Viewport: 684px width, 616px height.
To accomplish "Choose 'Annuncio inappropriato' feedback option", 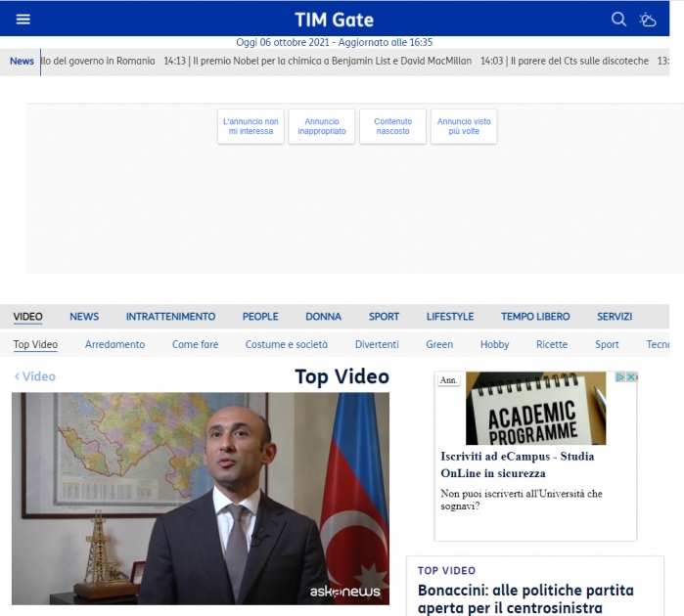I will (322, 126).
